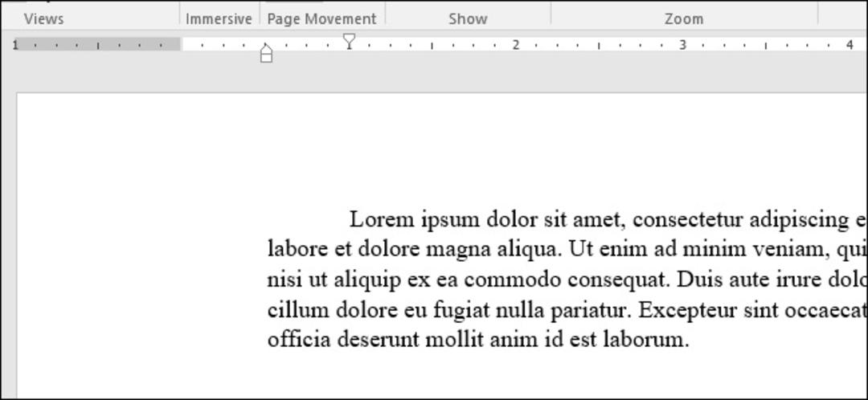The image size is (868, 400).
Task: Click the Left Indent square marker
Action: pos(266,56)
